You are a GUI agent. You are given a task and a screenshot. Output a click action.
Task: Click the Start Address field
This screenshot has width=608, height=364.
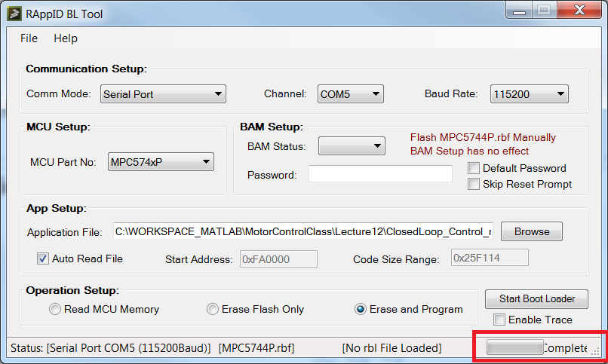278,259
